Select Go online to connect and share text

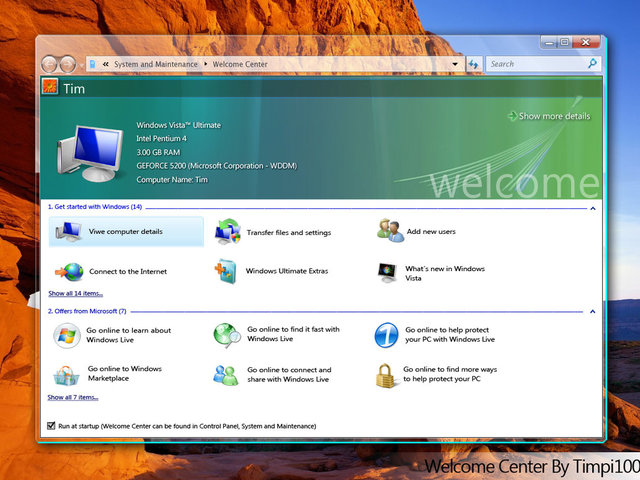tap(289, 375)
